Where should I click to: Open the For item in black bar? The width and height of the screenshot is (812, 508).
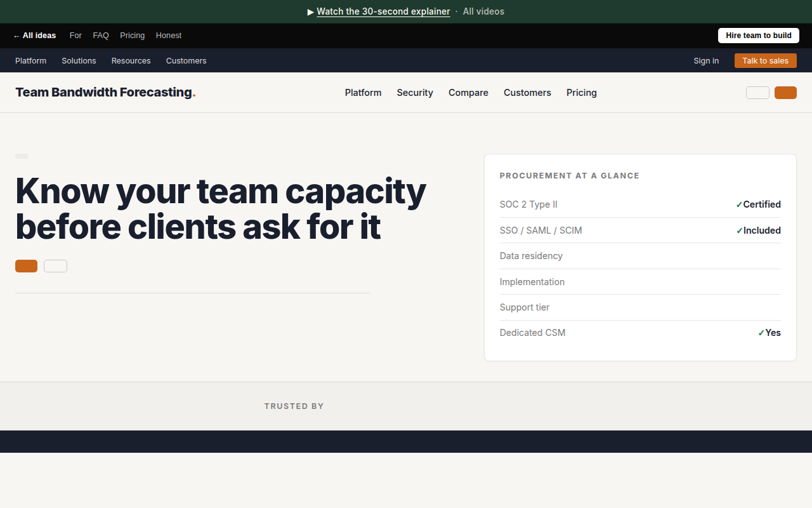tap(75, 36)
